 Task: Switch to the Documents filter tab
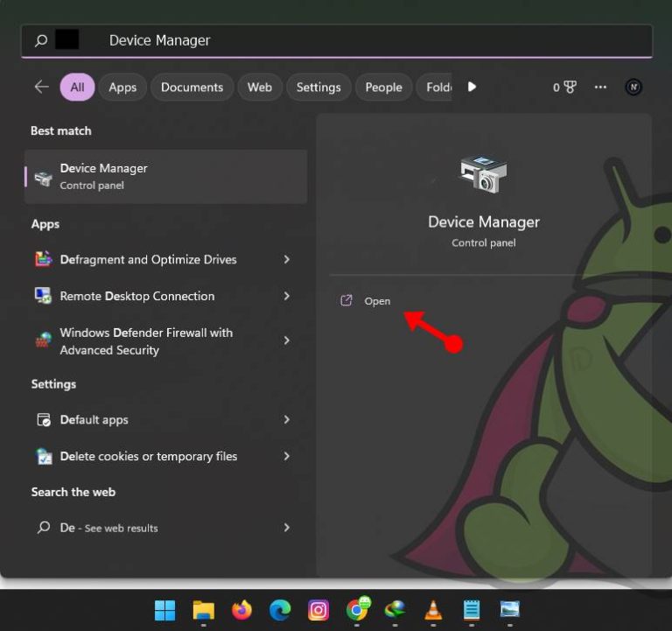coord(192,87)
